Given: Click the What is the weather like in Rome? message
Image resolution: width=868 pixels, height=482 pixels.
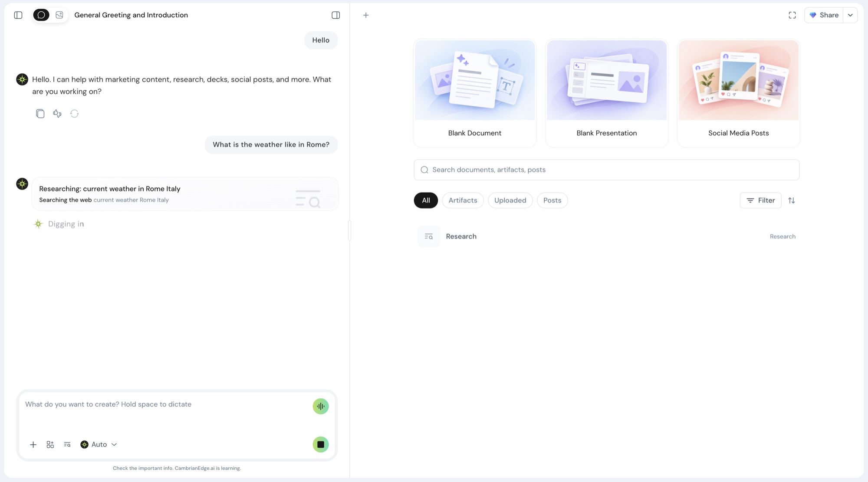Looking at the screenshot, I should 271,145.
